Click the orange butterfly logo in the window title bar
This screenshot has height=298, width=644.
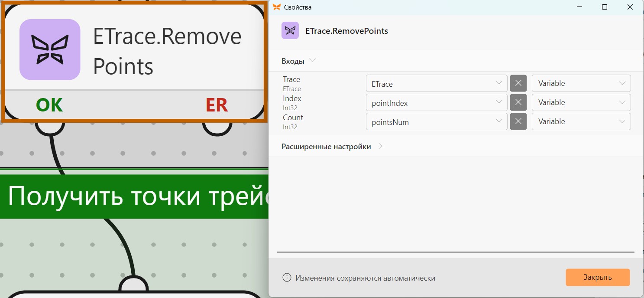(x=276, y=7)
